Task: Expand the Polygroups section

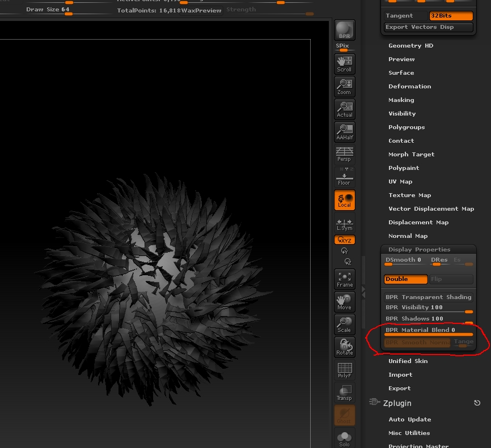Action: [407, 127]
